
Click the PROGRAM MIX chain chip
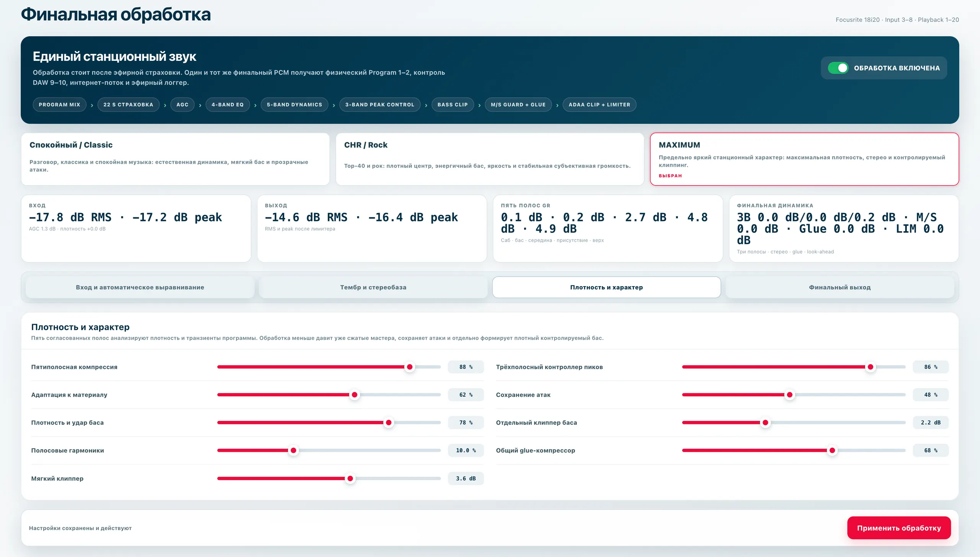(x=59, y=104)
